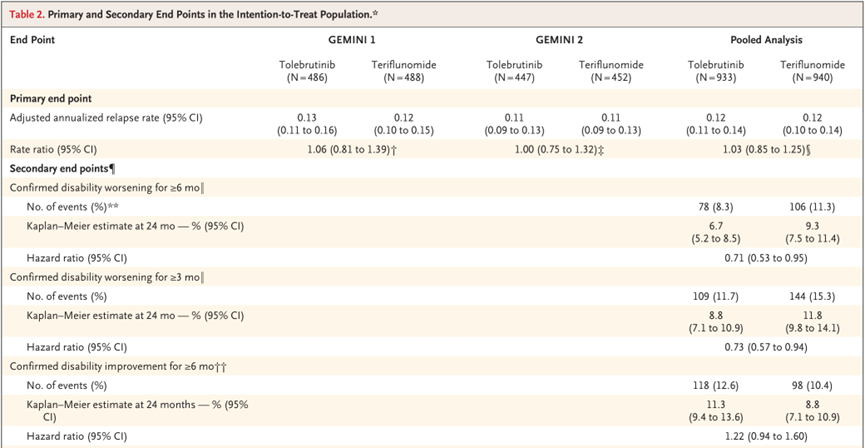Select the End Point column header
The height and width of the screenshot is (448, 865).
[x=34, y=39]
